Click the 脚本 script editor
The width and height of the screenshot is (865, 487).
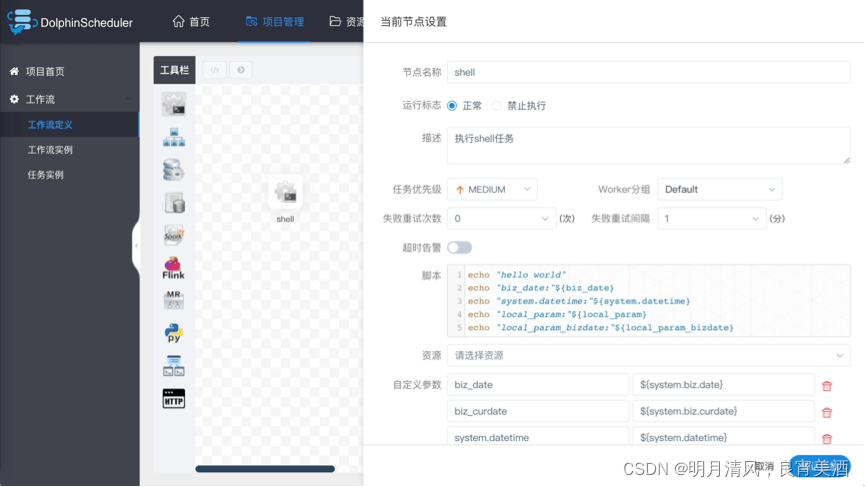[x=649, y=301]
